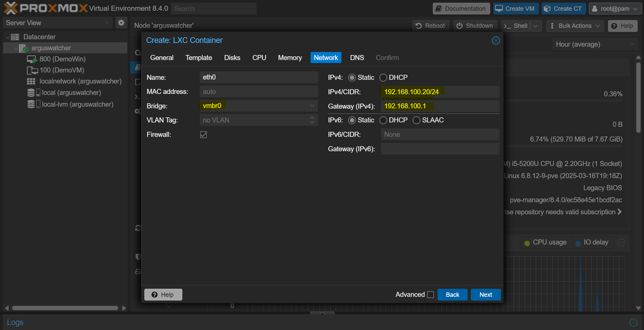
Task: Click the scroll right arrow in tree panel
Action: click(124, 308)
